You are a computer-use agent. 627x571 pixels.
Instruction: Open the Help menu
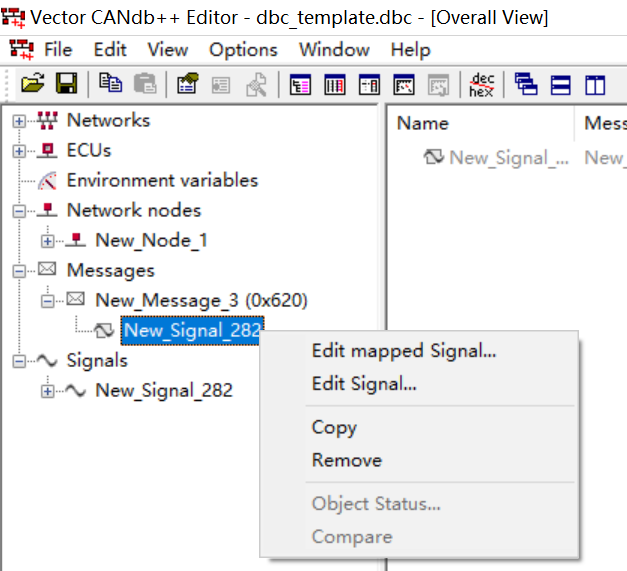(x=410, y=50)
